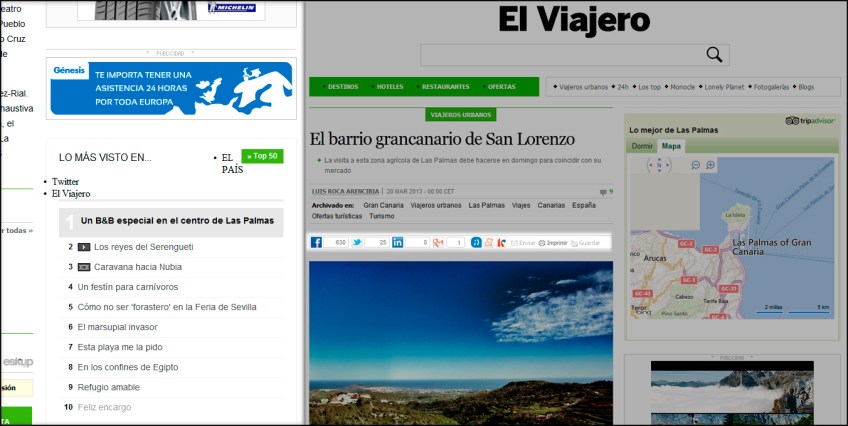
Task: Open 'Los reyes del Serengueti' article
Action: coord(143,246)
